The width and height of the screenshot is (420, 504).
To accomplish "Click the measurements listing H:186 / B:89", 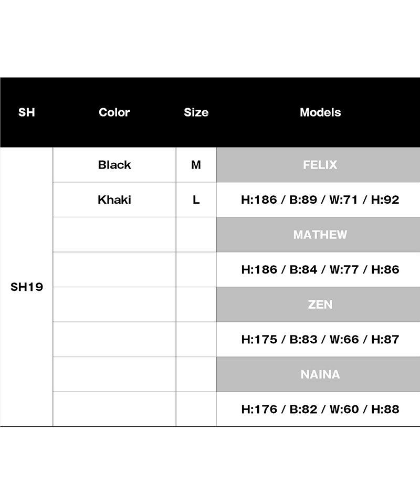I will tap(320, 199).
